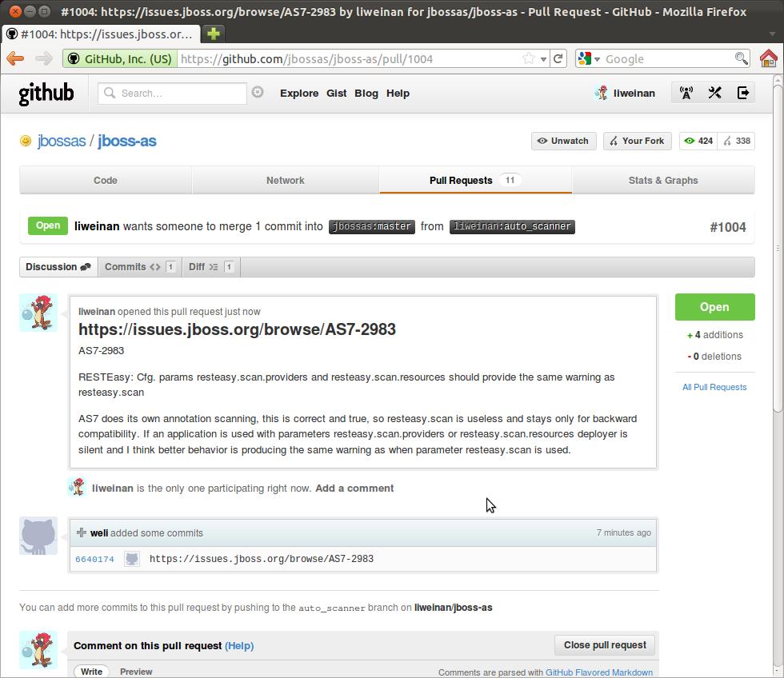Open a new Firefox tab with plus icon
The height and width of the screenshot is (678, 784).
click(214, 34)
